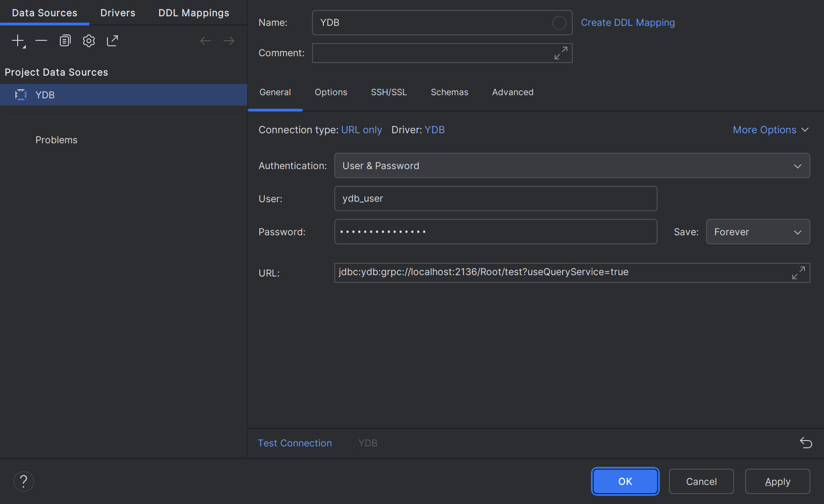Pick a color using the Name field circle
The image size is (824, 504).
[x=559, y=23]
